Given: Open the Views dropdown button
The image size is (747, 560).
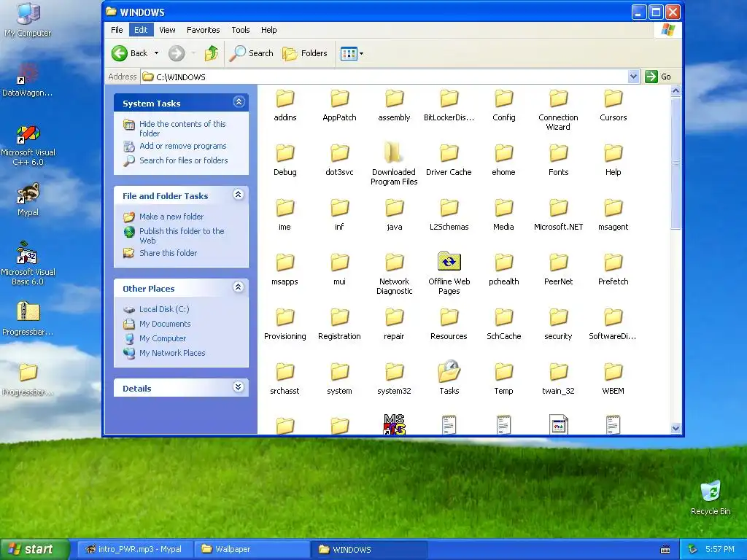Looking at the screenshot, I should point(352,53).
